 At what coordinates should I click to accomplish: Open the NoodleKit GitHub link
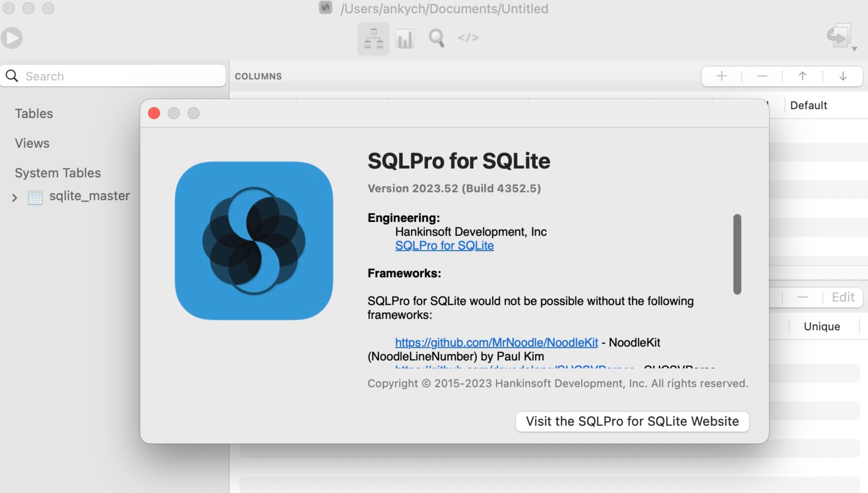497,341
